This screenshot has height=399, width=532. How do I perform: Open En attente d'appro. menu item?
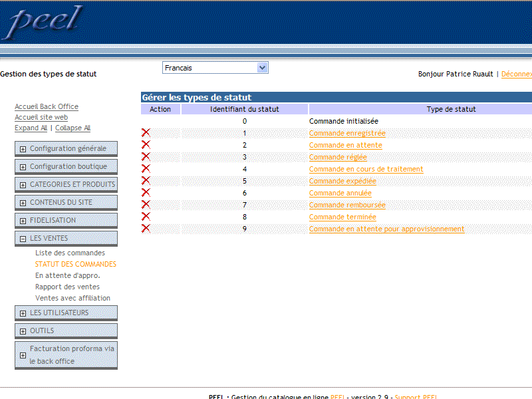[x=68, y=275]
